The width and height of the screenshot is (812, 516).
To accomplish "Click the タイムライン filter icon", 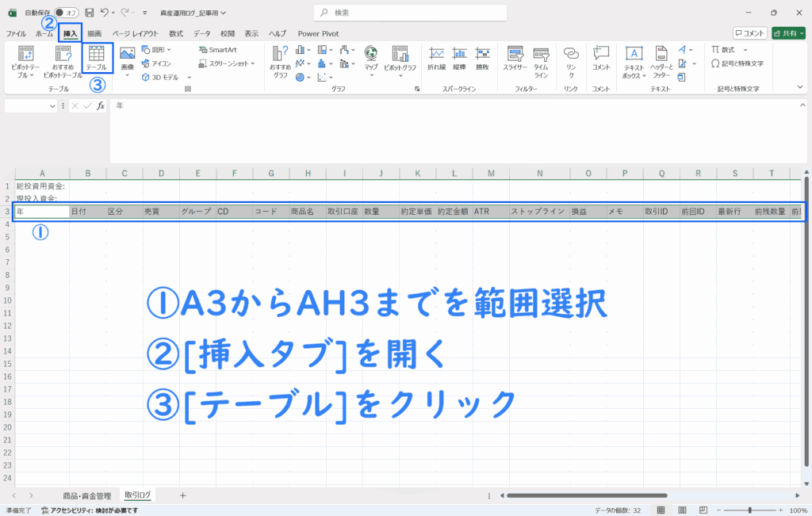I will click(x=541, y=58).
